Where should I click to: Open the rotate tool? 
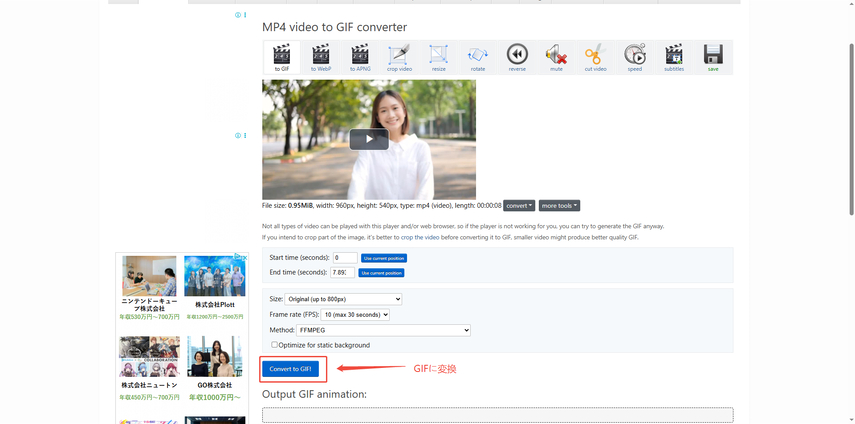(x=478, y=57)
